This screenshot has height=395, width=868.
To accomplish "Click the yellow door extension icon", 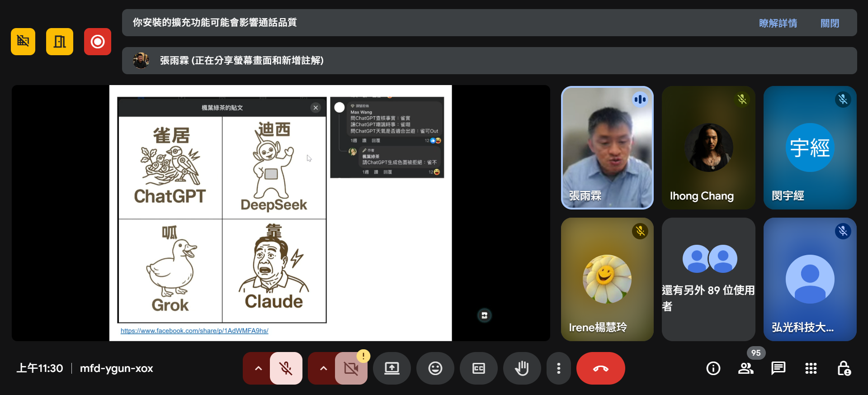I will [x=60, y=42].
